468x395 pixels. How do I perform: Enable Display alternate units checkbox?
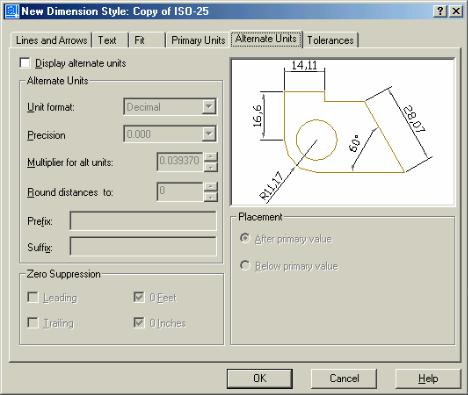point(25,63)
